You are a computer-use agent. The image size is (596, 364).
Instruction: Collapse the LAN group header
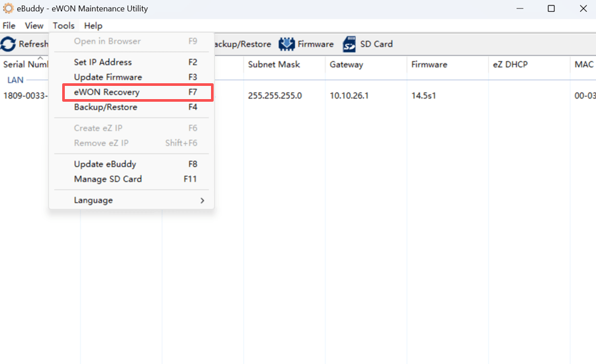[15, 80]
